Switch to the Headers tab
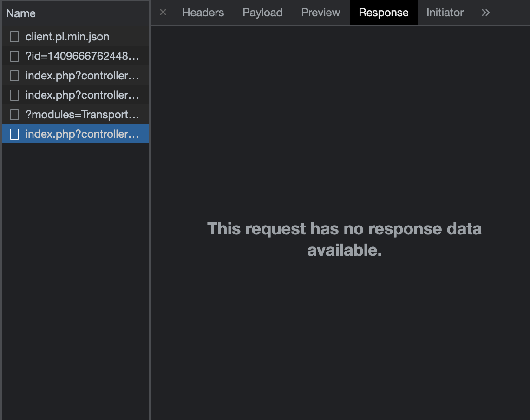 pos(203,13)
